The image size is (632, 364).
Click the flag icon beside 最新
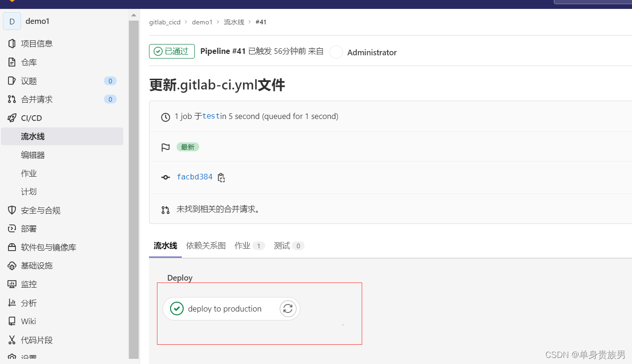click(x=165, y=148)
